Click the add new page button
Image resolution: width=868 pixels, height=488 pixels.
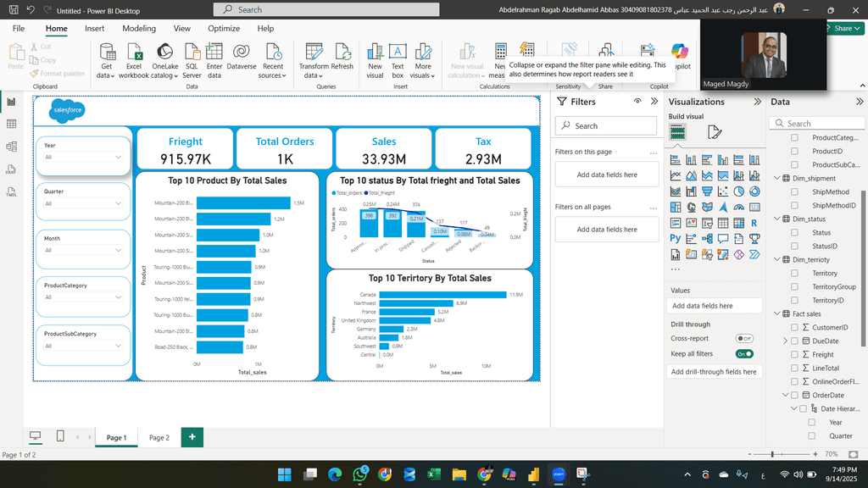point(192,437)
